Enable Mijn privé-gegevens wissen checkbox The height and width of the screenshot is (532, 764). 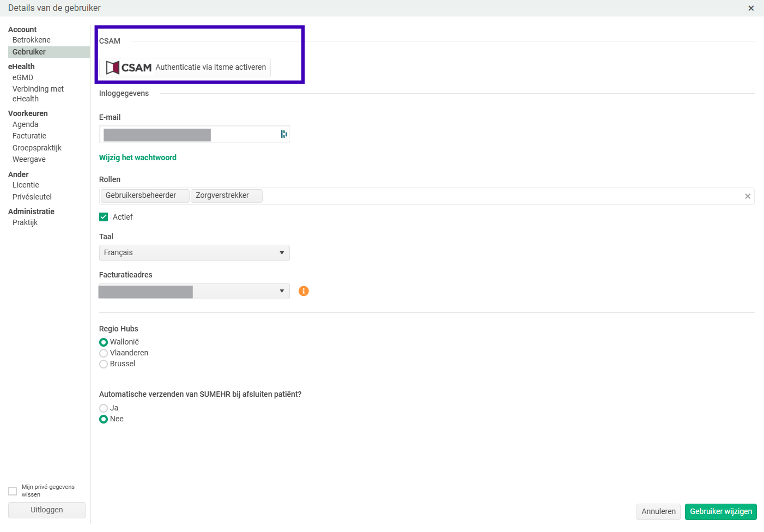point(13,491)
